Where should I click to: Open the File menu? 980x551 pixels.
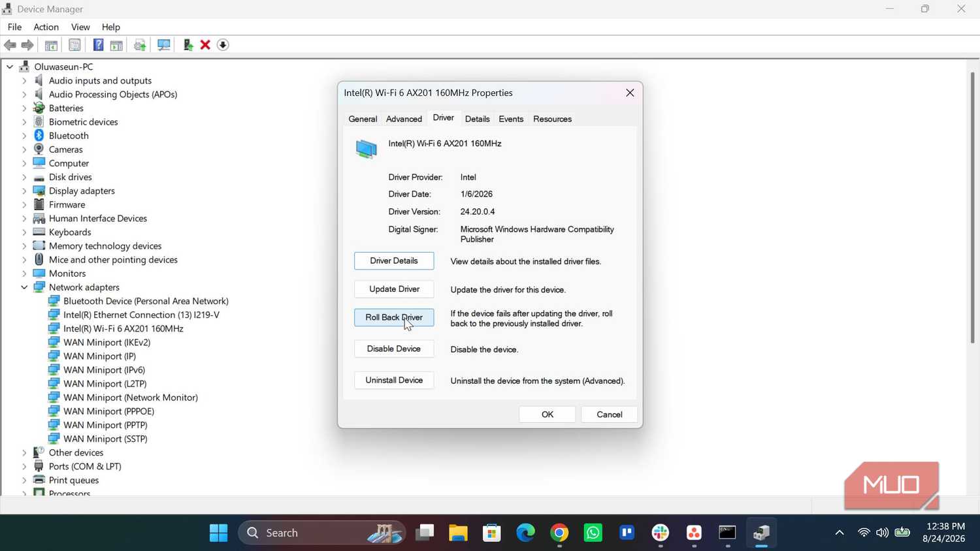14,27
